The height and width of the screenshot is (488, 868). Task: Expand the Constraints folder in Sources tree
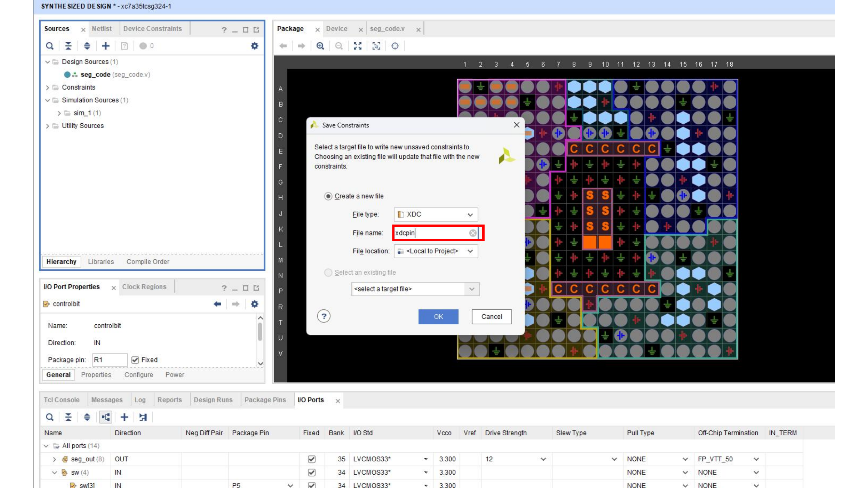(x=48, y=88)
